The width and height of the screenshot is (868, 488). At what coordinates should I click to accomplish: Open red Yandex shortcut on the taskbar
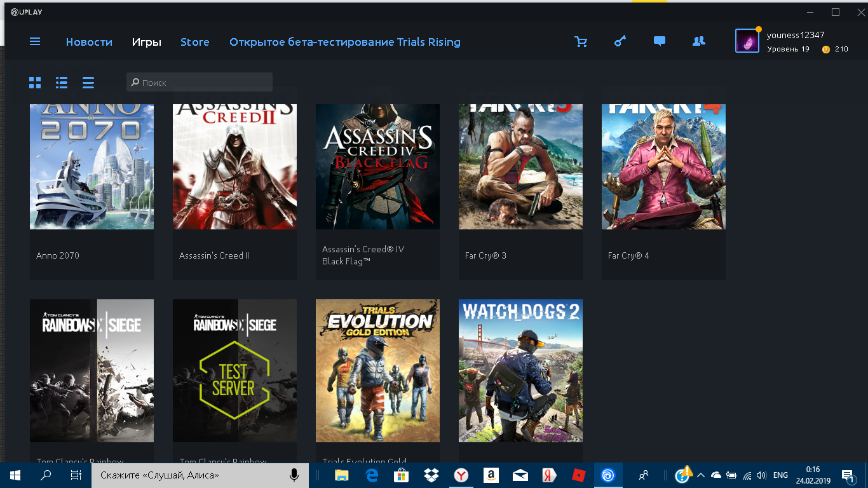tap(549, 475)
